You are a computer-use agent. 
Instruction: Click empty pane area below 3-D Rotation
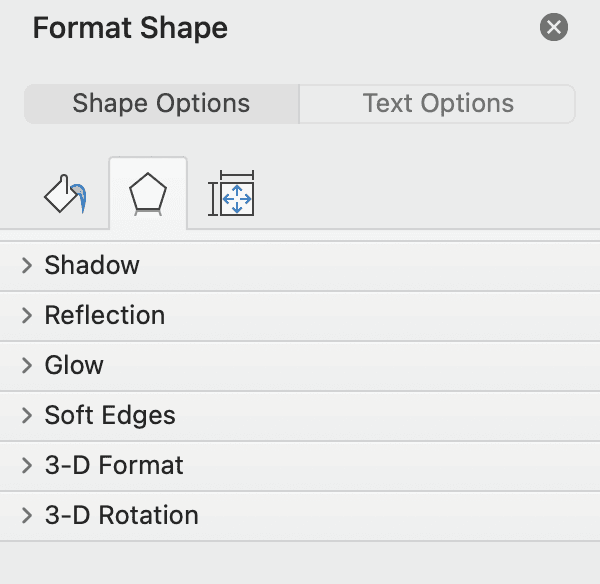coord(300,562)
